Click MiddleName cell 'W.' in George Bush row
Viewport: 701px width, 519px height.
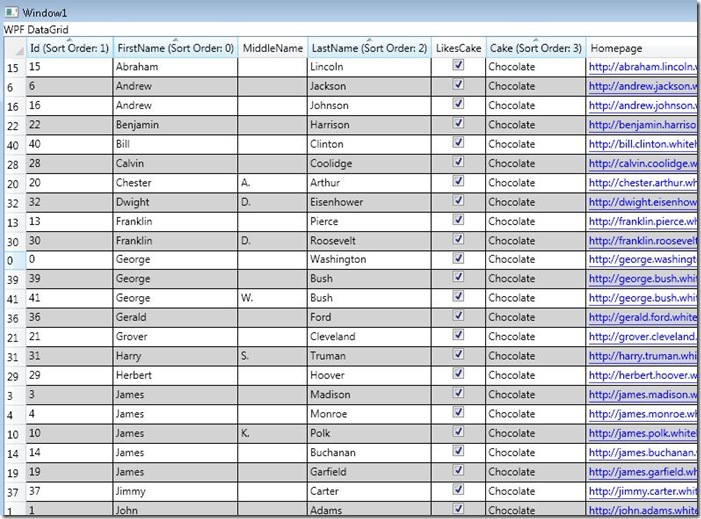coord(273,298)
